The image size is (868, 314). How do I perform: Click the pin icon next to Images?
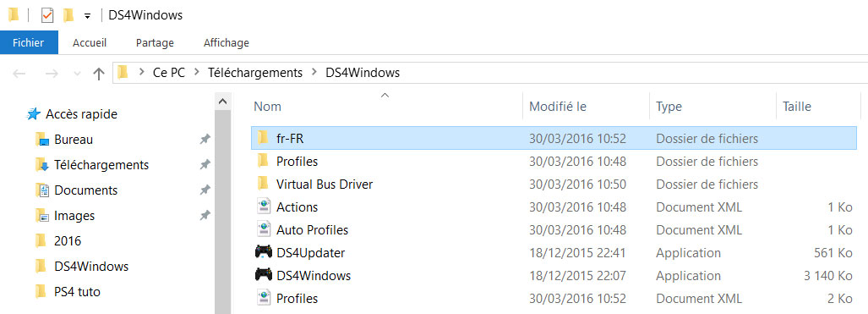tap(205, 216)
